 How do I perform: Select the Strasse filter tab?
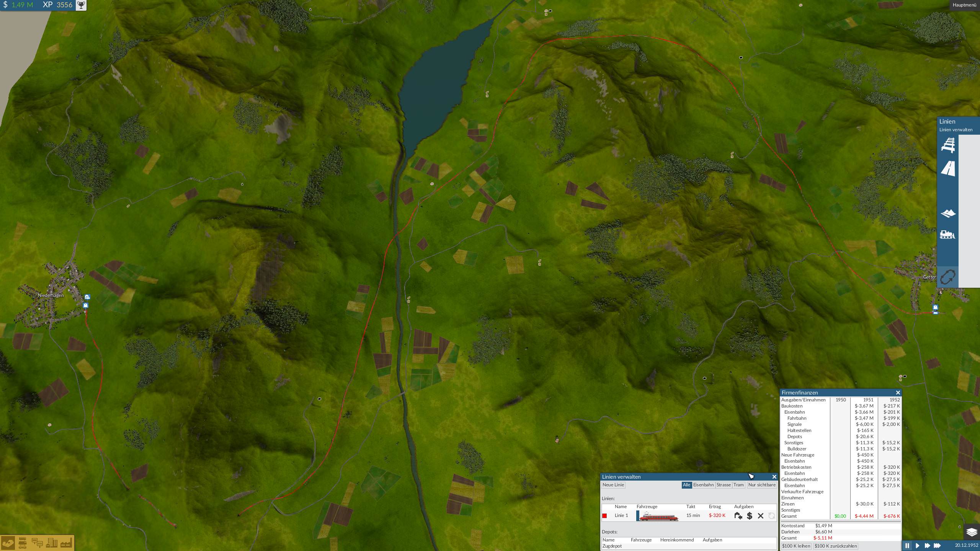pos(724,485)
